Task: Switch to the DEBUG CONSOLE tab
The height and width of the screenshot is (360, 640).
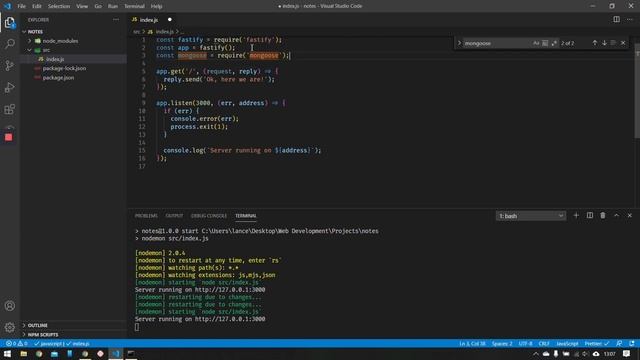Action: coord(209,216)
